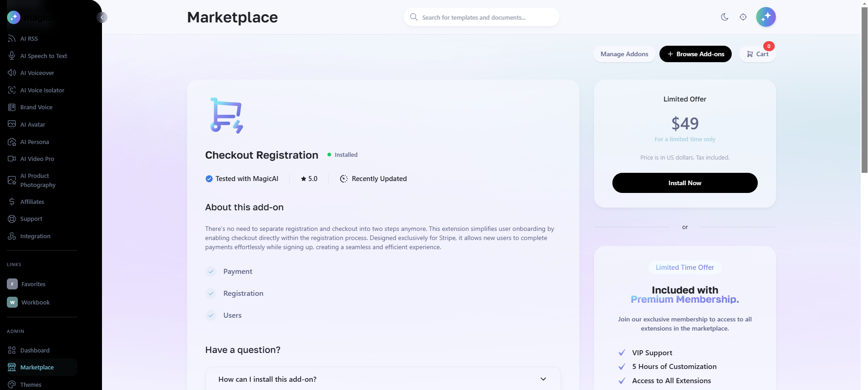Select the AI Voiceover speaker icon
The width and height of the screenshot is (868, 390).
12,73
